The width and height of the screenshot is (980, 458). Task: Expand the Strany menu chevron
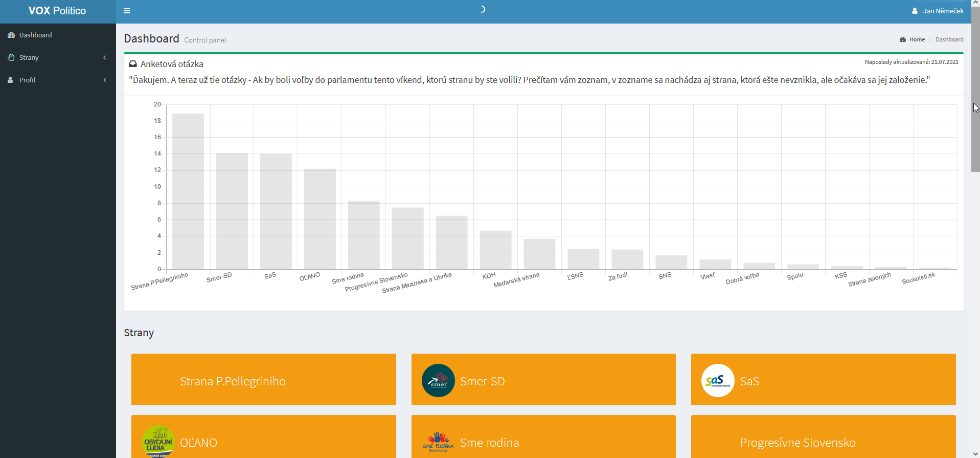click(105, 58)
